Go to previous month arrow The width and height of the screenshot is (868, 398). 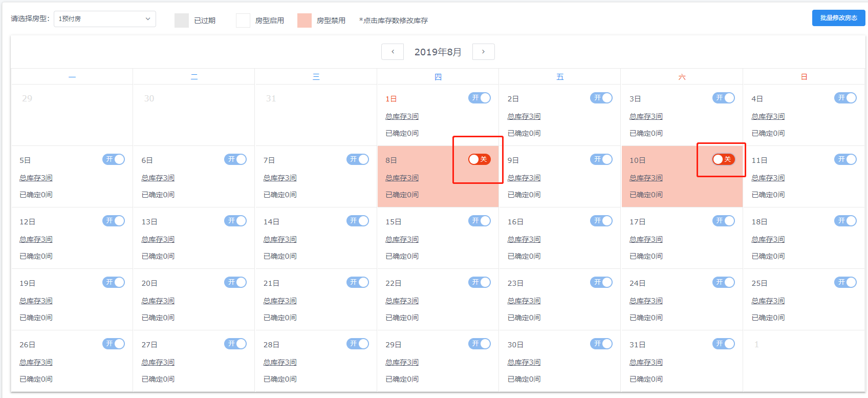[393, 52]
